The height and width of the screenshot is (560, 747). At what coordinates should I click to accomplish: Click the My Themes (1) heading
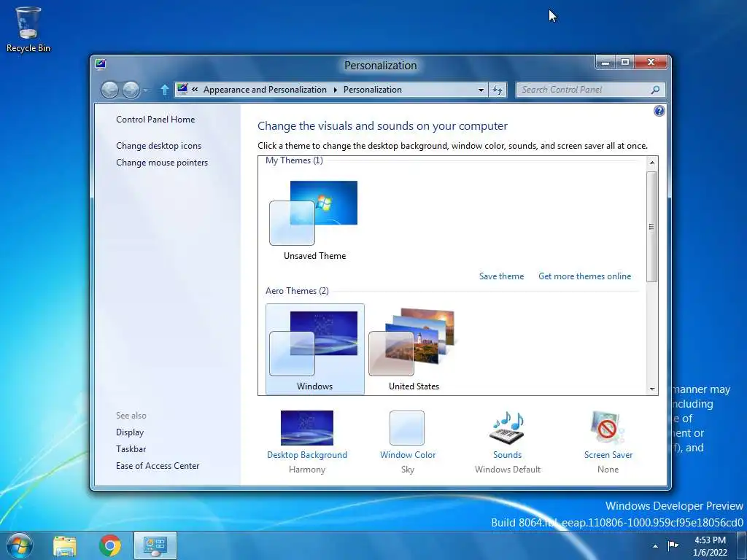[x=294, y=160]
